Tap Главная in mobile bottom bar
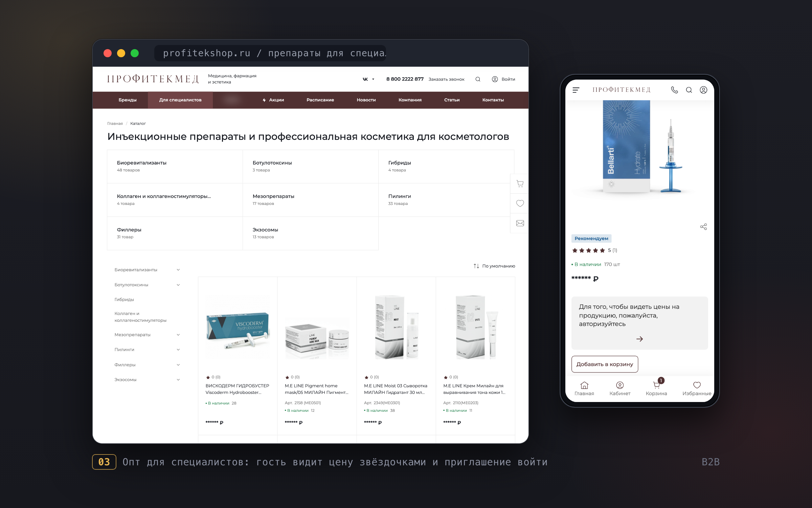This screenshot has height=508, width=812. pyautogui.click(x=584, y=389)
